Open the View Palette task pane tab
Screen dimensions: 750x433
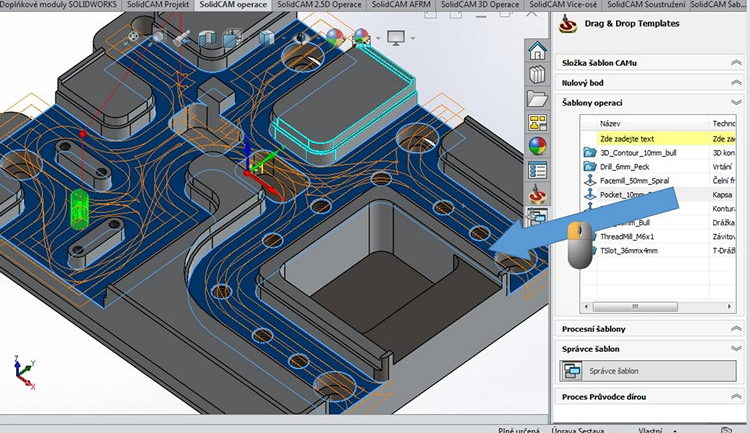point(537,122)
